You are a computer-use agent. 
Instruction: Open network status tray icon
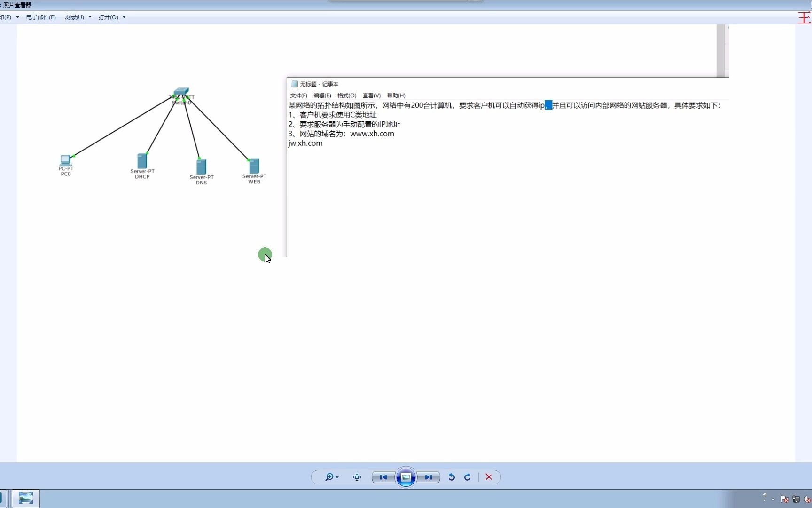point(796,500)
